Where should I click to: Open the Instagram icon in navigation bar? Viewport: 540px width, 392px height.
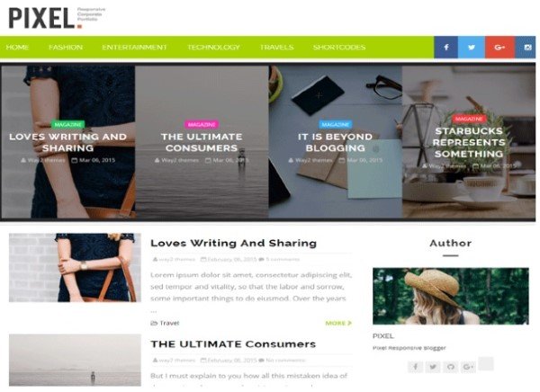(526, 47)
